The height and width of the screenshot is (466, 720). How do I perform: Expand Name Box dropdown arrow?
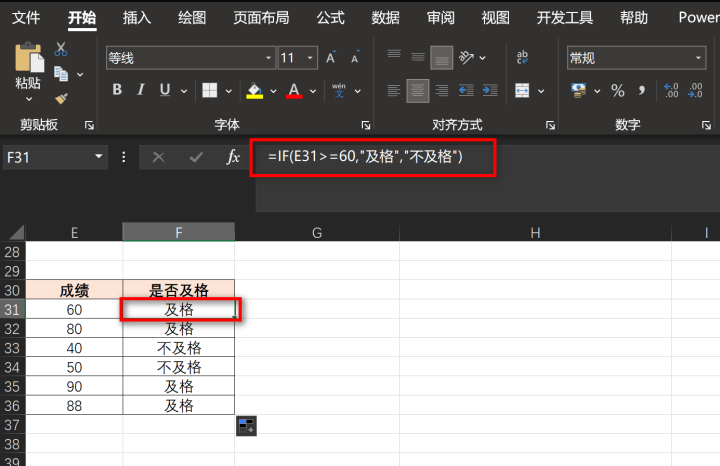(98, 157)
